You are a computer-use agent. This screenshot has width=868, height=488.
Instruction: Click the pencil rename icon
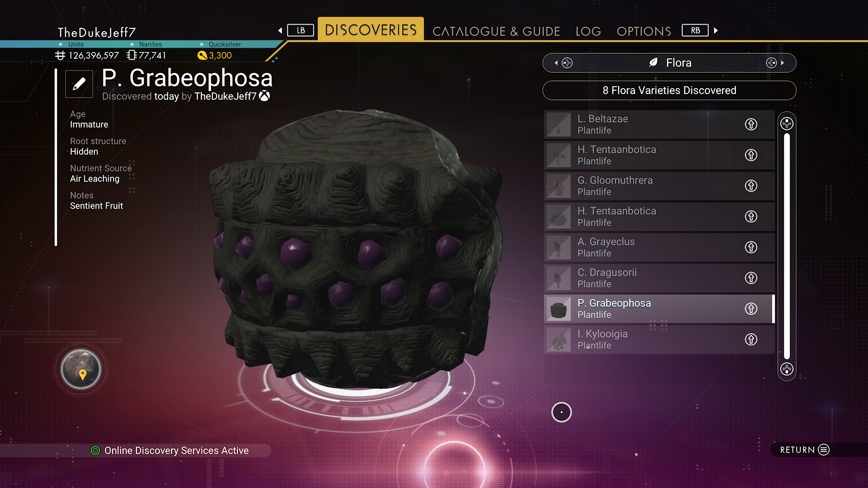79,84
